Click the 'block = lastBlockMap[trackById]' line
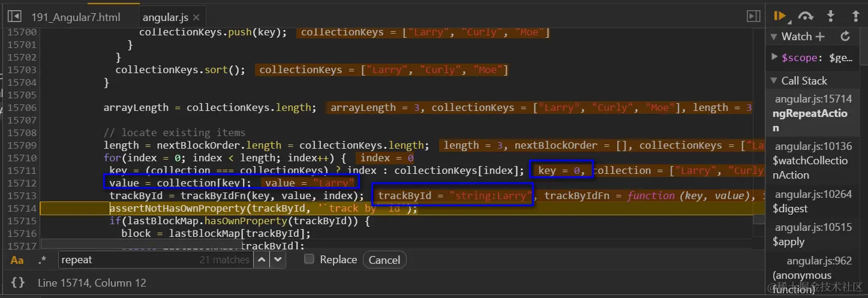 click(x=216, y=233)
